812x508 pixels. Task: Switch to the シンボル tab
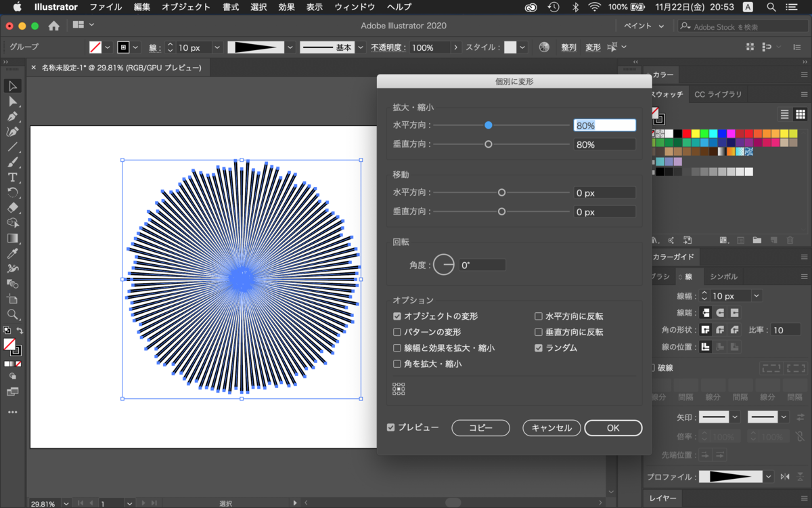coord(723,276)
